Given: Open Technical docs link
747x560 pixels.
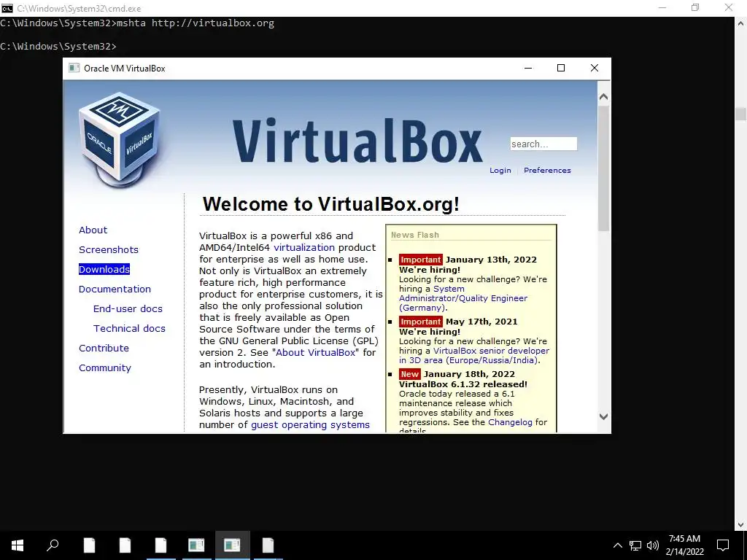Looking at the screenshot, I should 129,329.
